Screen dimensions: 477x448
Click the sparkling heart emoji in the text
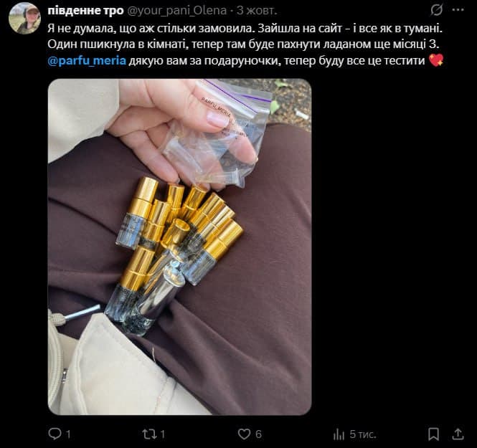click(x=435, y=60)
